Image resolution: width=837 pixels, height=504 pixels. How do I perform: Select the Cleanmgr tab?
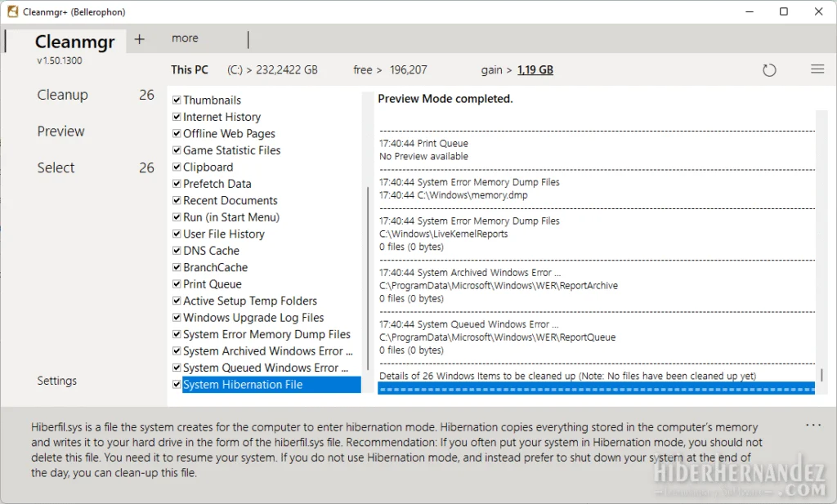point(74,42)
